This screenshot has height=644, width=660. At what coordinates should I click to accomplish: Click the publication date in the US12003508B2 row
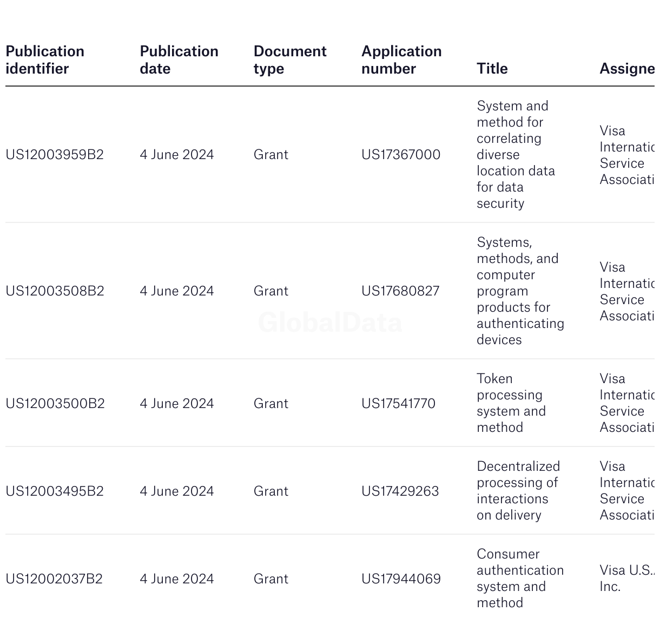[177, 291]
